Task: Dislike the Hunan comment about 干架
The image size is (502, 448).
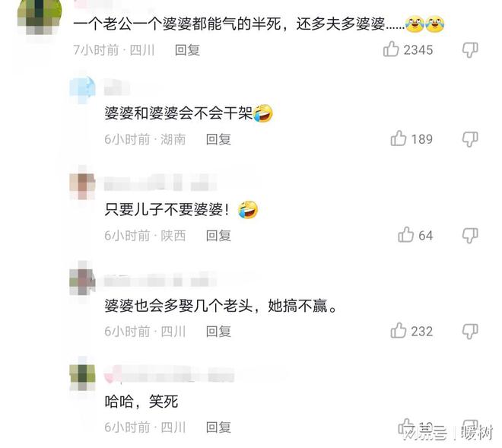Action: pos(470,139)
